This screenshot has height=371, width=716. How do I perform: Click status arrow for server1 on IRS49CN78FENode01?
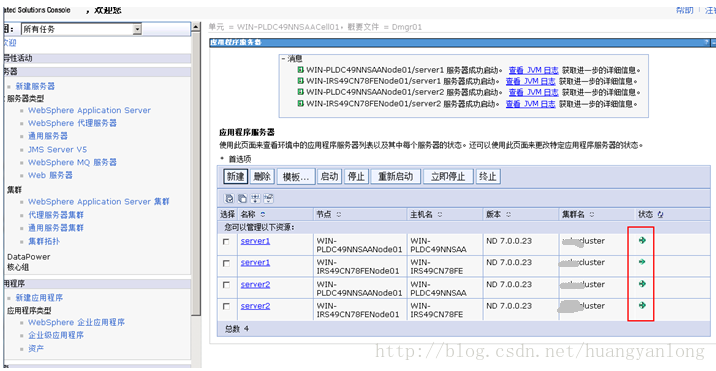[642, 262]
